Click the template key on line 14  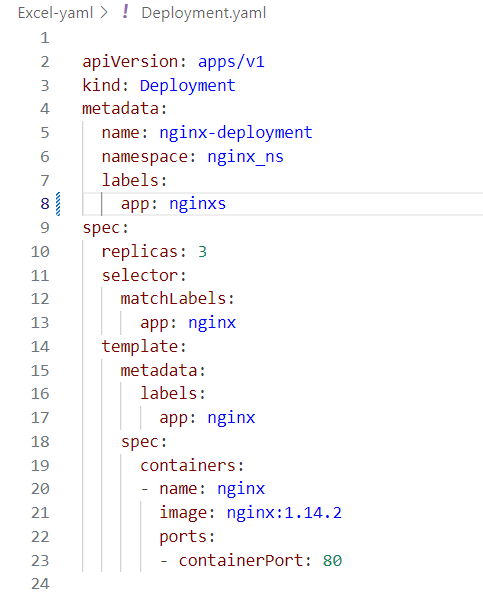[139, 347]
